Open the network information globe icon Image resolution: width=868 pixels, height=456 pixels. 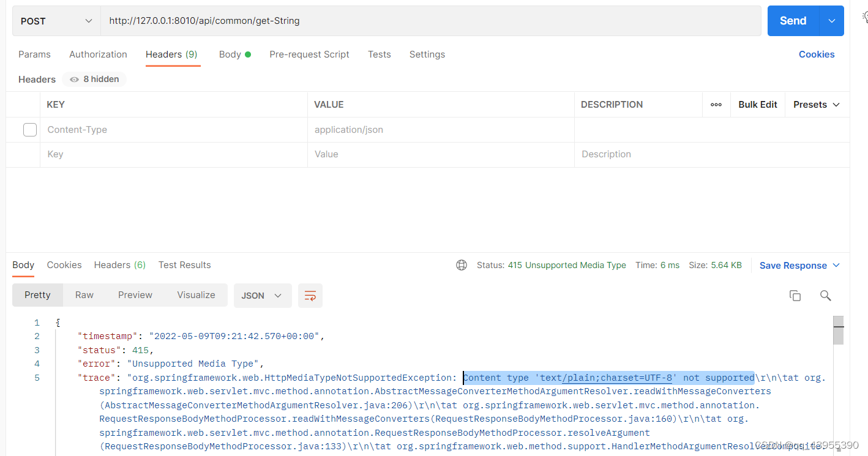461,264
